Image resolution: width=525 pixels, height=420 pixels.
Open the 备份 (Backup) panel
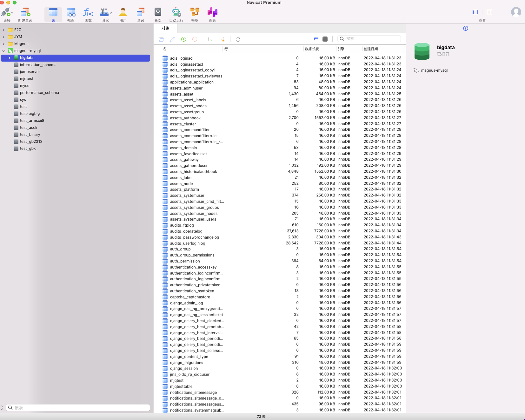158,12
